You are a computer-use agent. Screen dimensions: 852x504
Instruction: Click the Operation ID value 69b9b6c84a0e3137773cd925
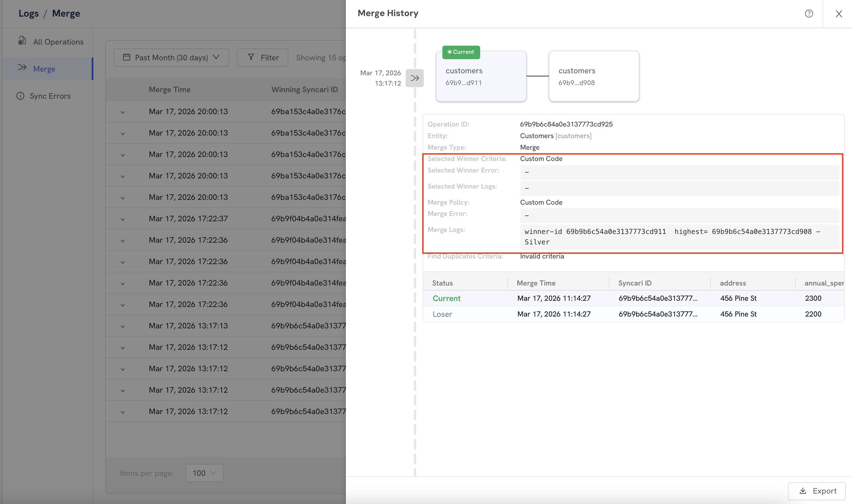pos(566,124)
